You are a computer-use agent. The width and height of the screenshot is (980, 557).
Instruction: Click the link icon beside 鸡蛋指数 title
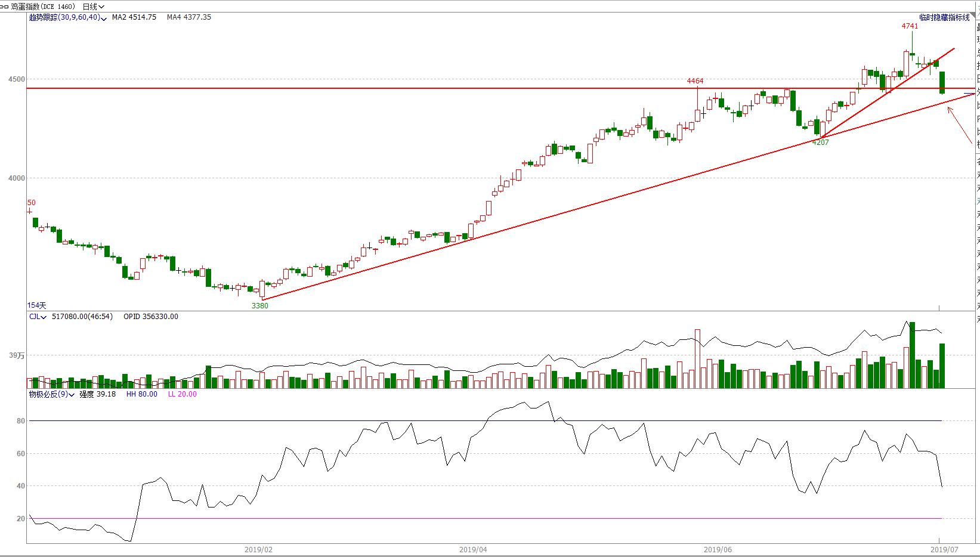pyautogui.click(x=4, y=7)
